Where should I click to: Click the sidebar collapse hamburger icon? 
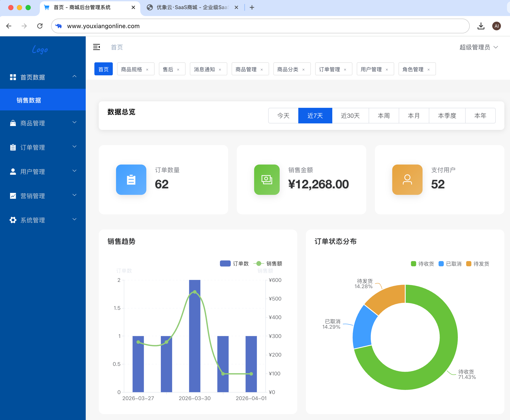(97, 47)
